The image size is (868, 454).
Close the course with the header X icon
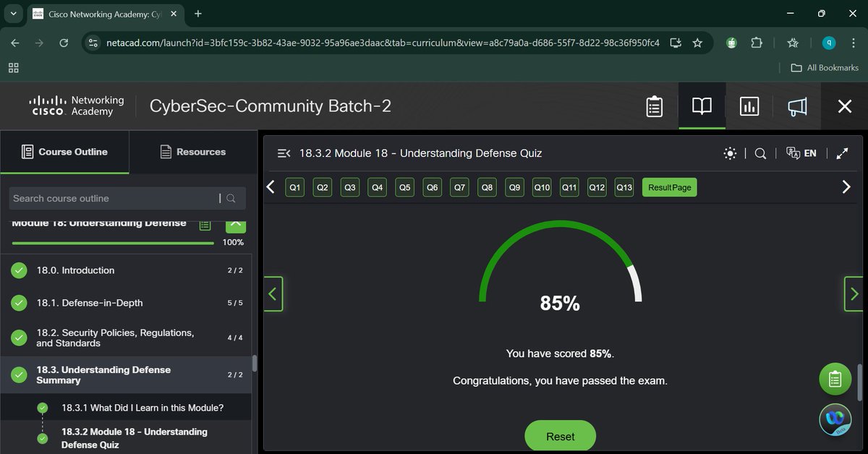tap(844, 106)
